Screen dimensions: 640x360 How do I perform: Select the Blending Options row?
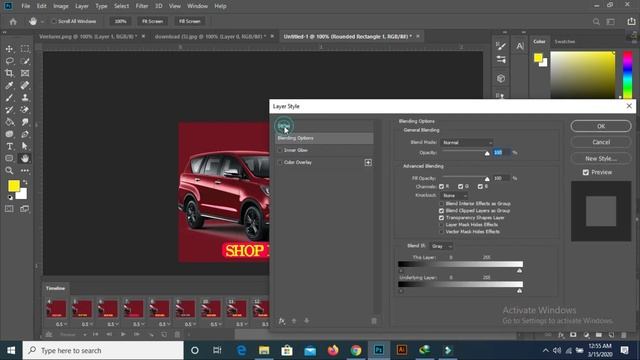click(x=324, y=138)
